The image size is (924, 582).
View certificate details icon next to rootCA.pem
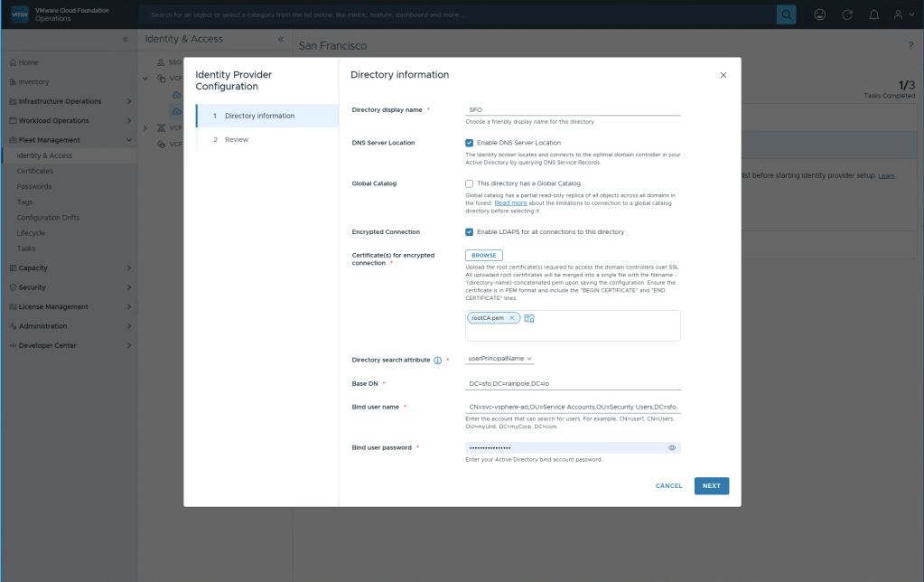click(x=529, y=318)
